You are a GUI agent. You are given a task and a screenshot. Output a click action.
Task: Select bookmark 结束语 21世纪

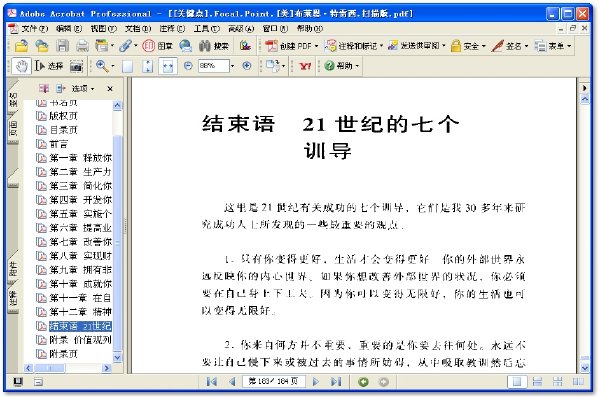click(x=80, y=326)
